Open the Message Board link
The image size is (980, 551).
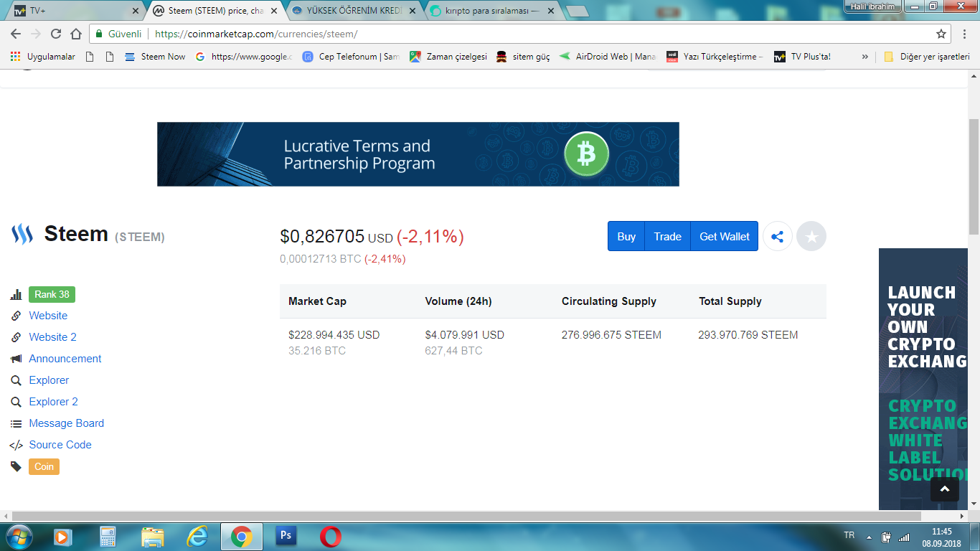[67, 423]
